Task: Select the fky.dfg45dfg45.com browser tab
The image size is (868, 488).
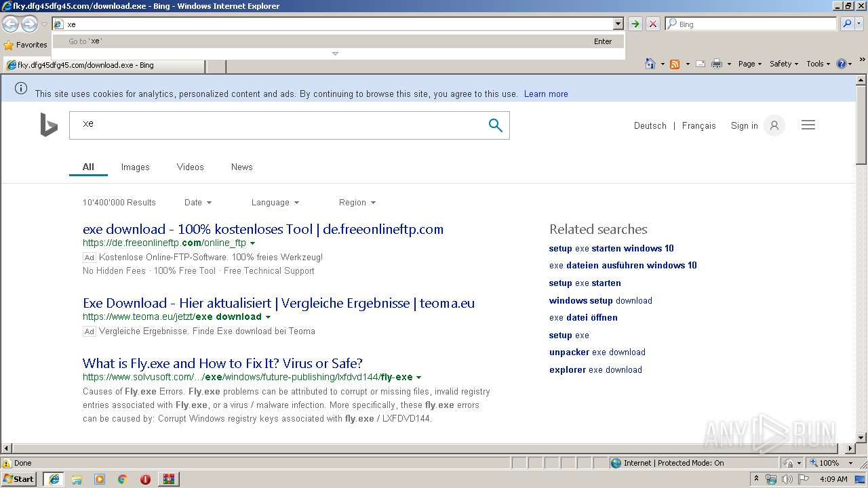Action: [x=104, y=66]
